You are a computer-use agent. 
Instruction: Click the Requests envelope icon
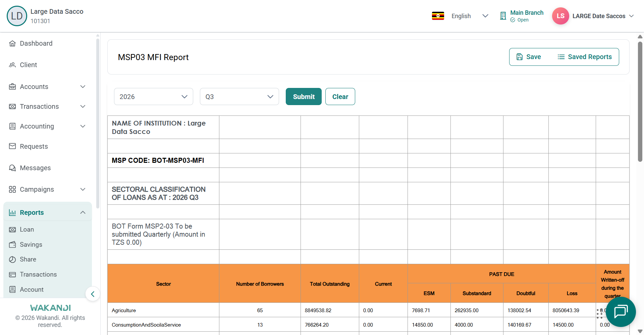pos(12,146)
